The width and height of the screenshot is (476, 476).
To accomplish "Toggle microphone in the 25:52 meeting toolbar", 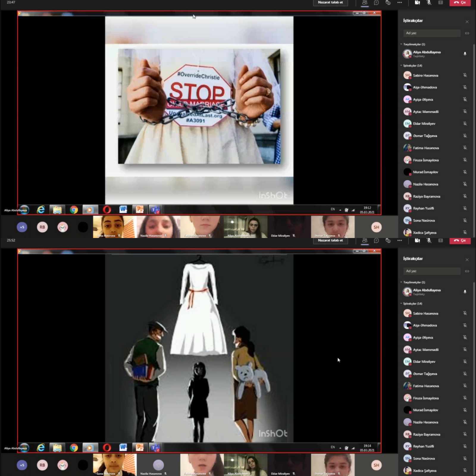I will pos(429,240).
